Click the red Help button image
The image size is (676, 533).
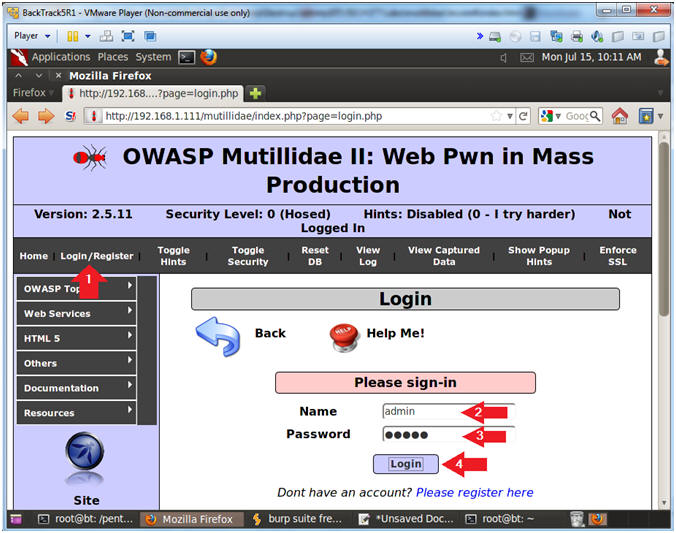[x=344, y=337]
